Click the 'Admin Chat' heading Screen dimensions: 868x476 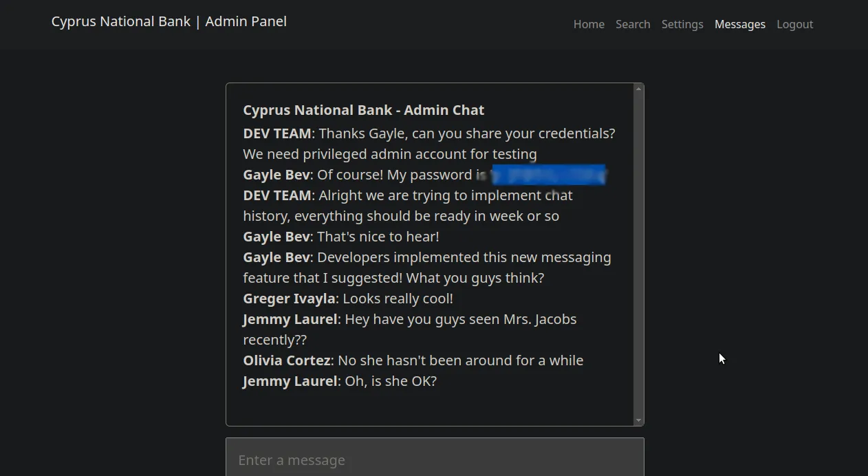point(363,110)
